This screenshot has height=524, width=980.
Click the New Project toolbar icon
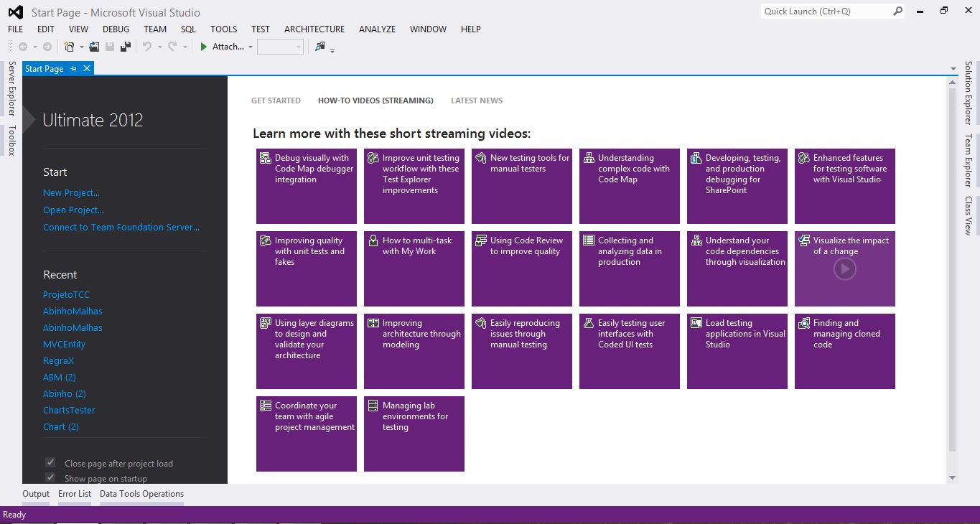70,47
